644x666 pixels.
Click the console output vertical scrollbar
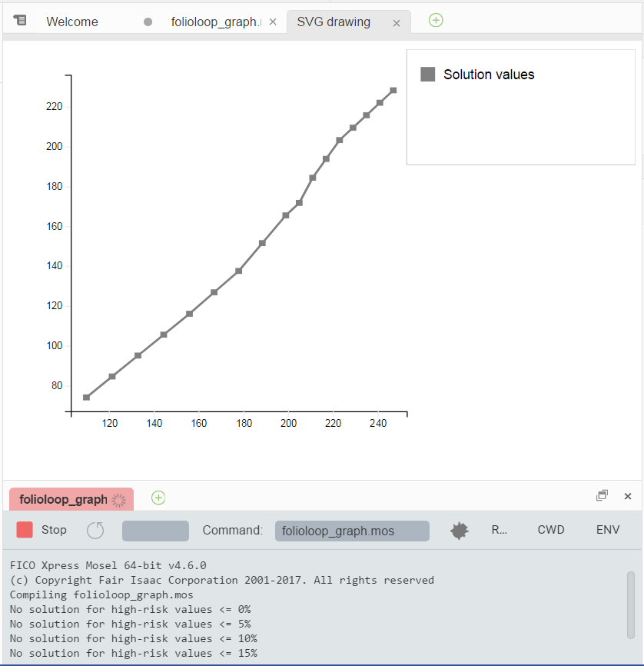[x=631, y=604]
